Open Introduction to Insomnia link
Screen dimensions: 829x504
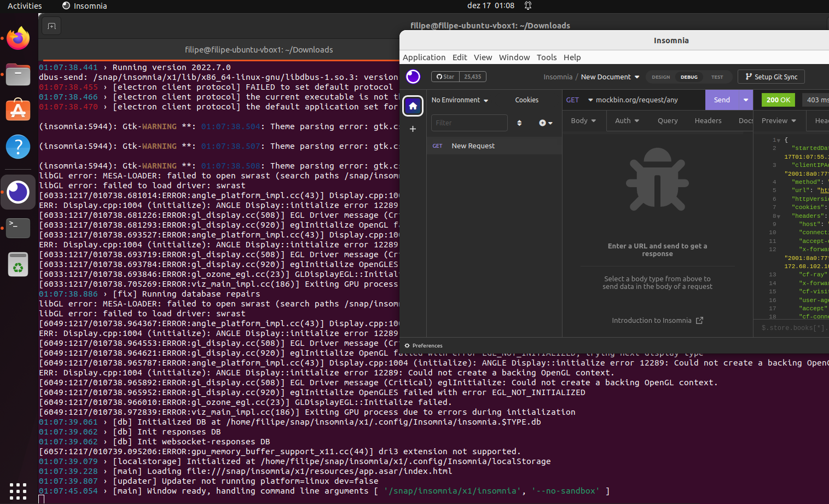657,320
